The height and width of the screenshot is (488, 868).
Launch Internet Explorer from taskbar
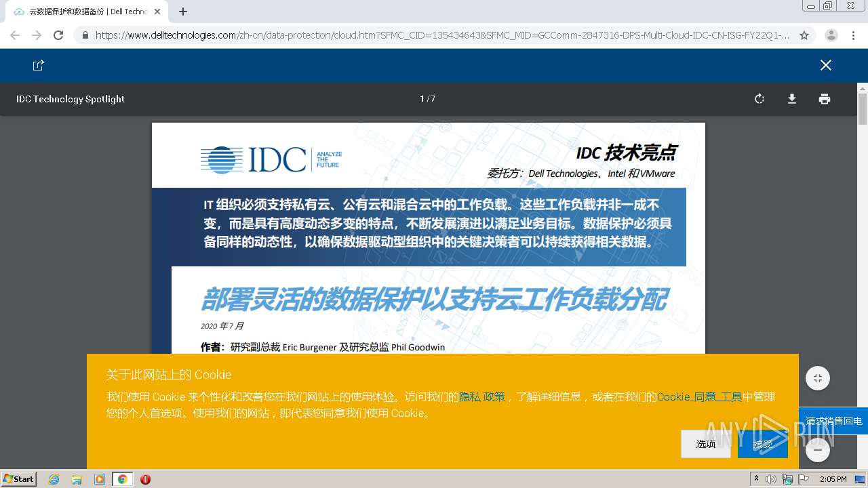[x=54, y=479]
